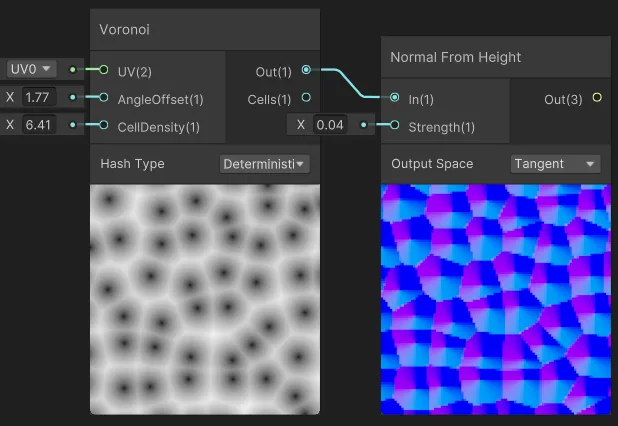Open the Hash Type Deterministic dropdown
Screen dimensions: 618x426
pyautogui.click(x=264, y=164)
